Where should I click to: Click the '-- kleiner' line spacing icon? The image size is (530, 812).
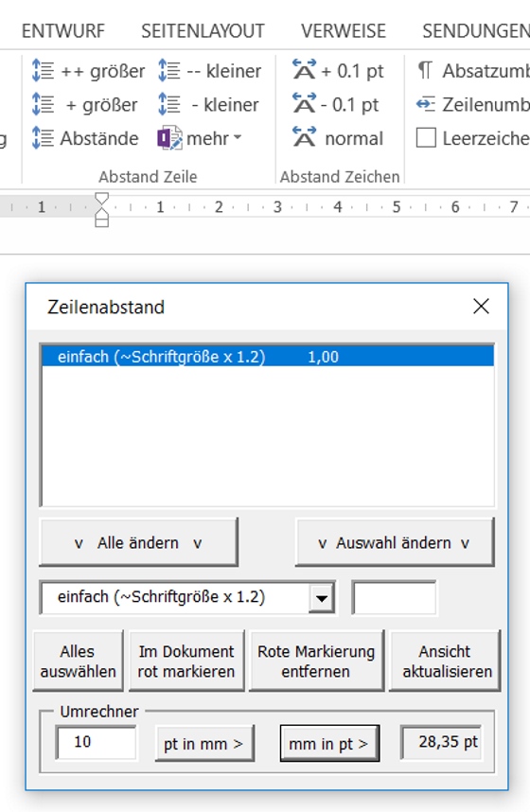click(168, 71)
